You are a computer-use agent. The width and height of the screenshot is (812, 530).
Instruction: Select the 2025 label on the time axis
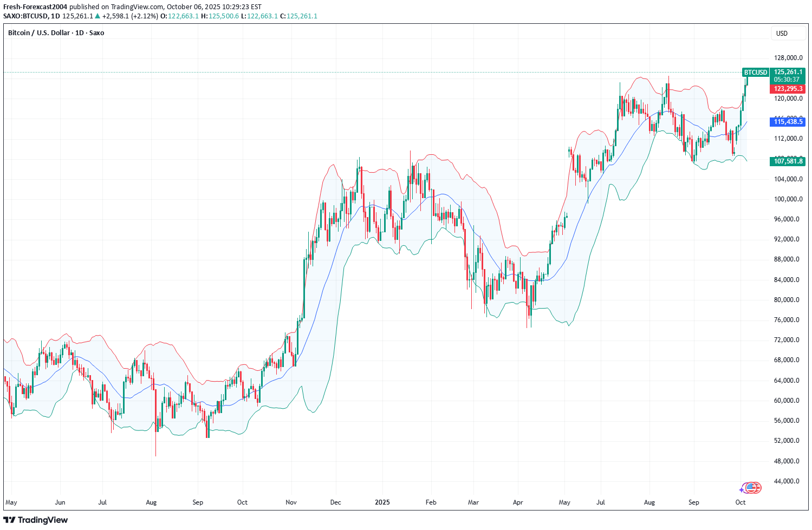[x=382, y=502]
